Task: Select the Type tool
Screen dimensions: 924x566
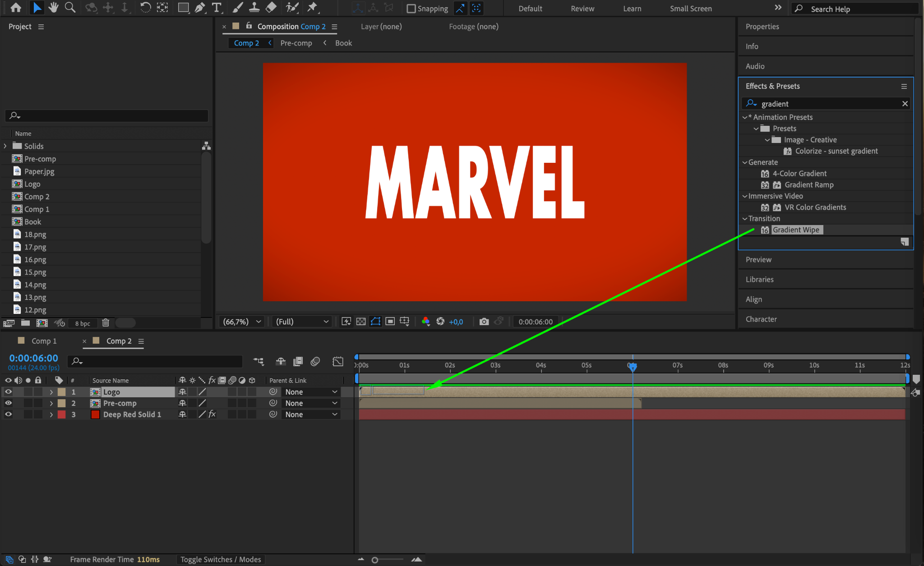Action: click(217, 8)
